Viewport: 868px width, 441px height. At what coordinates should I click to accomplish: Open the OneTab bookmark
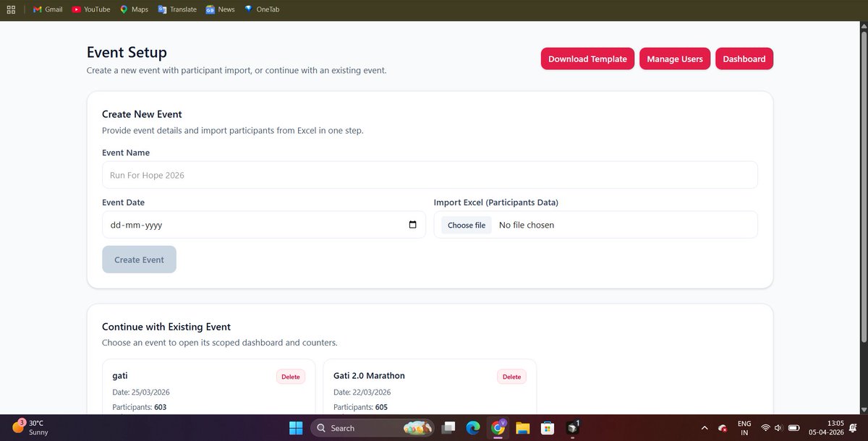[x=262, y=9]
